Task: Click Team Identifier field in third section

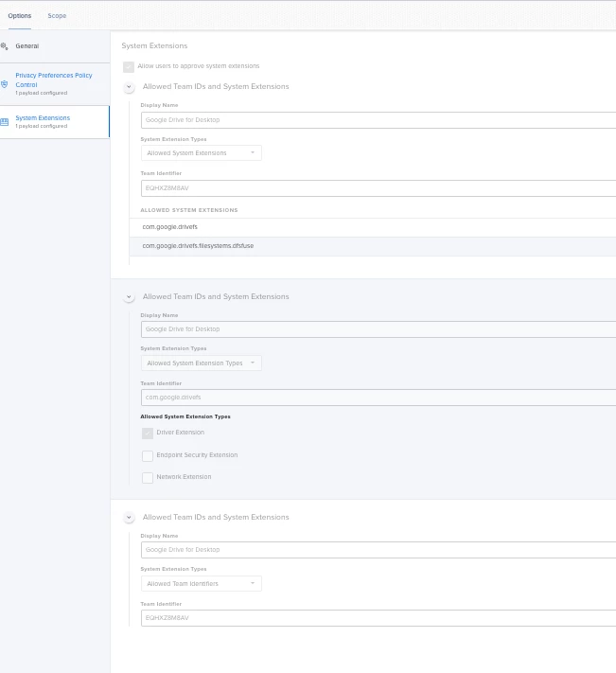Action: pos(378,618)
